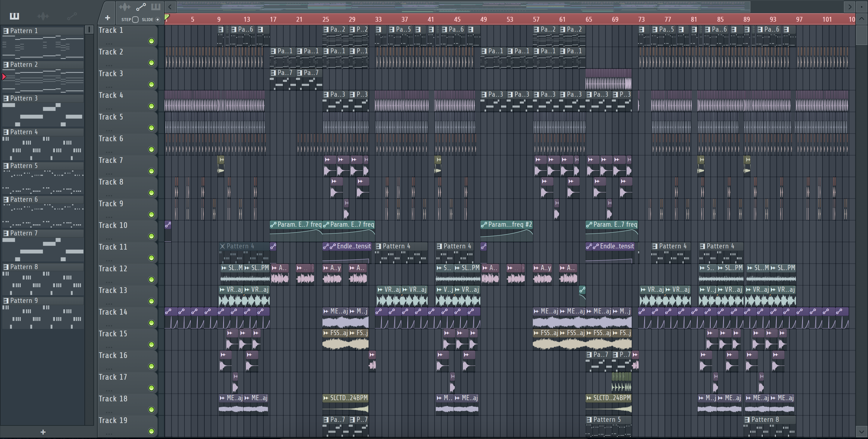Click bar 49 on the timeline ruler
This screenshot has width=868, height=439.
(483, 19)
